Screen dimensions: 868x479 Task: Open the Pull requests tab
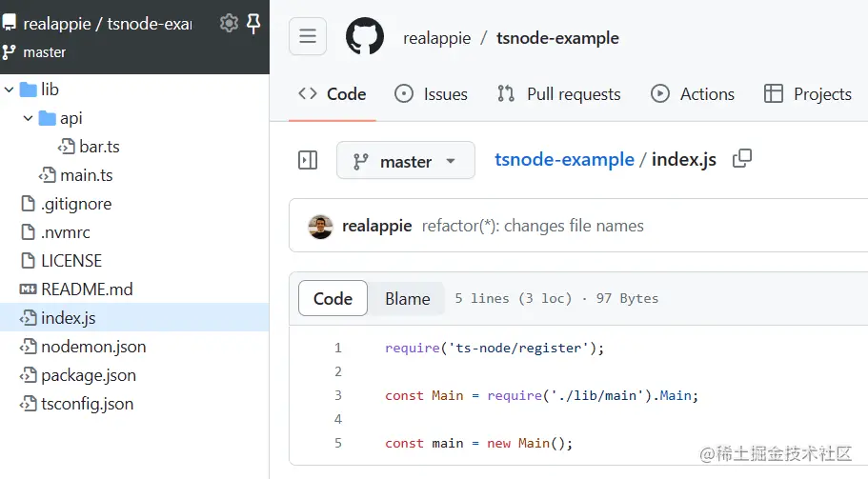tap(559, 94)
